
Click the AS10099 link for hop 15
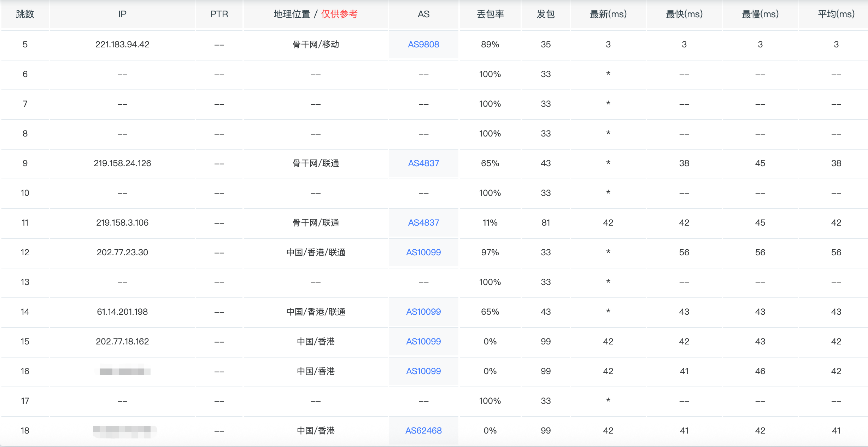coord(423,342)
